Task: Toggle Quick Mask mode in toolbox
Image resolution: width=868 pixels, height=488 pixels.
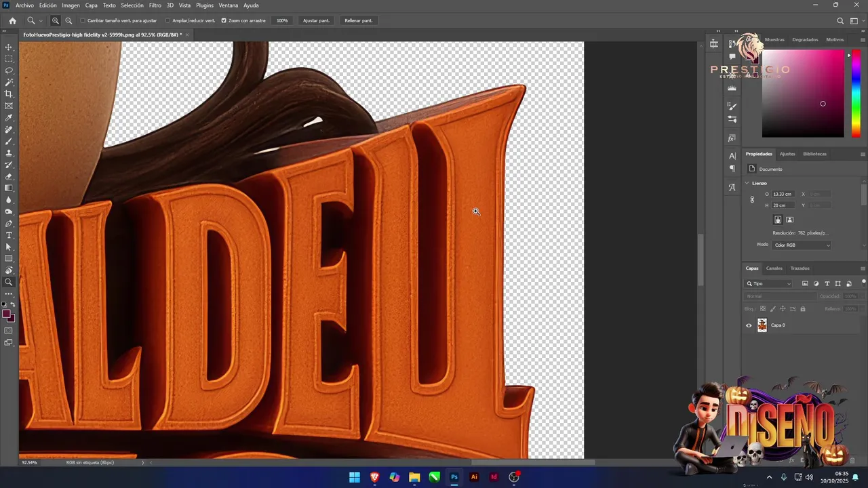Action: (9, 331)
